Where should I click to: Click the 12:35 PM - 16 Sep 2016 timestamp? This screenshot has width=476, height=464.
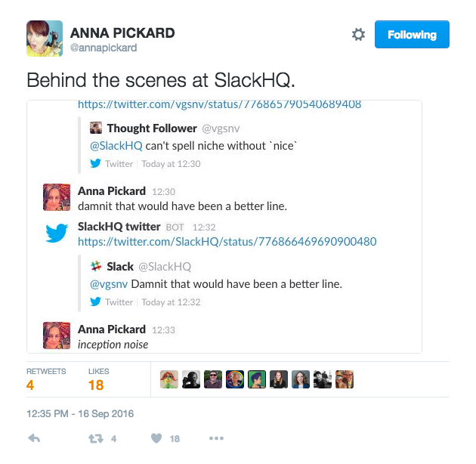80,413
